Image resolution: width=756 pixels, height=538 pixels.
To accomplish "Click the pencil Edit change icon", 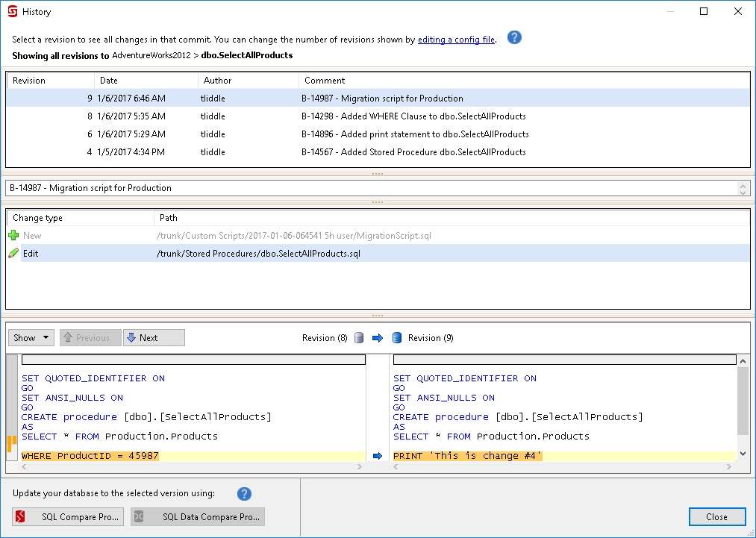I will (13, 254).
